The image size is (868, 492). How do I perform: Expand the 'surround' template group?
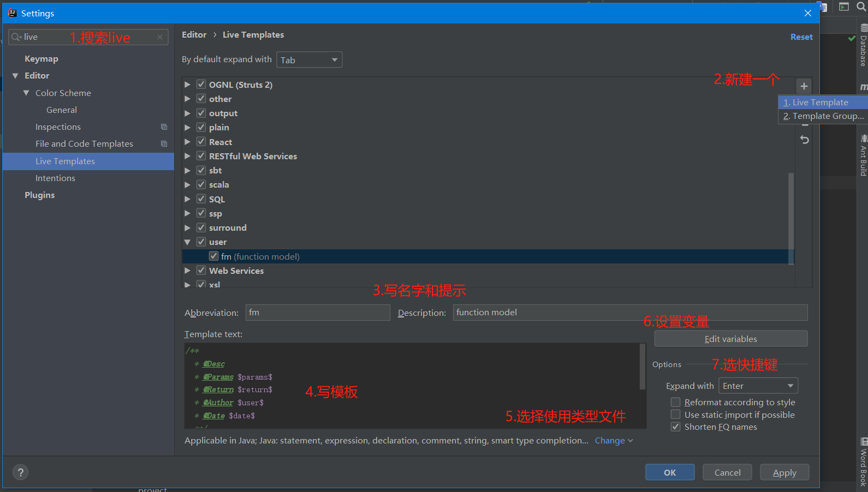point(187,227)
